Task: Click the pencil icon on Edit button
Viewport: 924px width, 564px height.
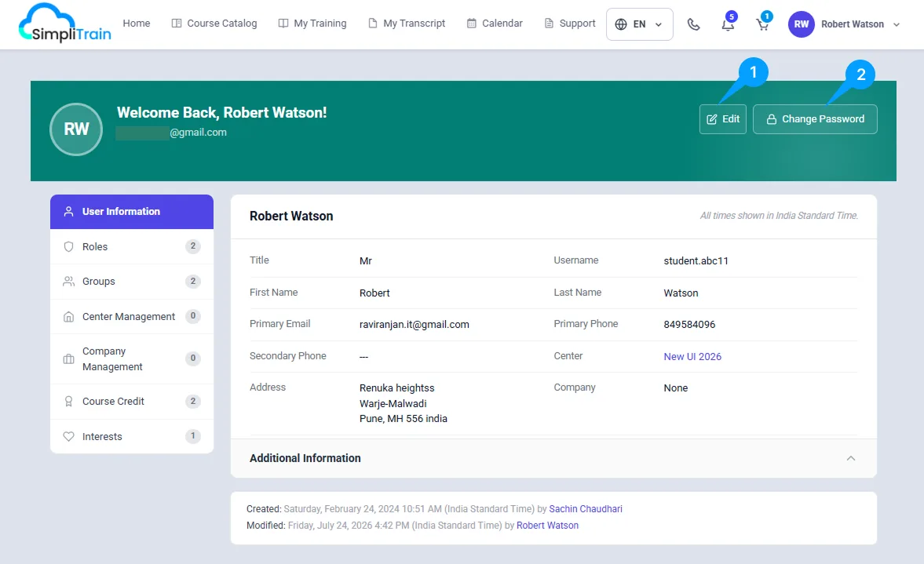Action: [x=712, y=119]
